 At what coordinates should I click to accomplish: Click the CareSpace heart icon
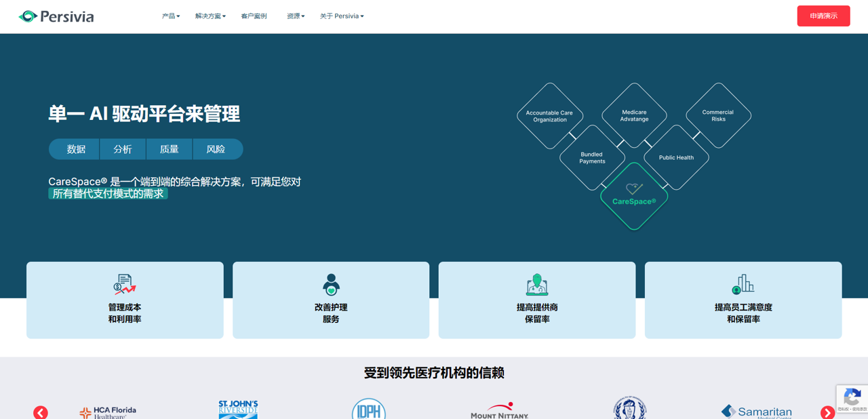634,188
